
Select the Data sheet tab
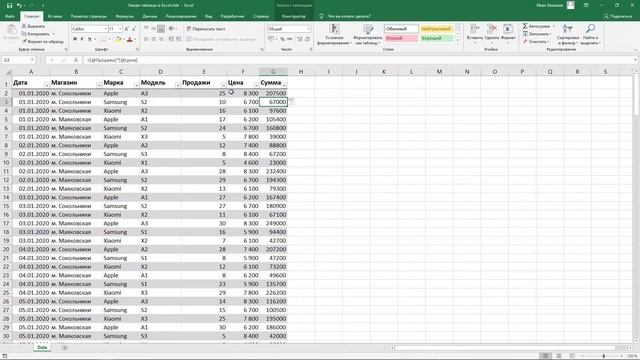(x=42, y=347)
